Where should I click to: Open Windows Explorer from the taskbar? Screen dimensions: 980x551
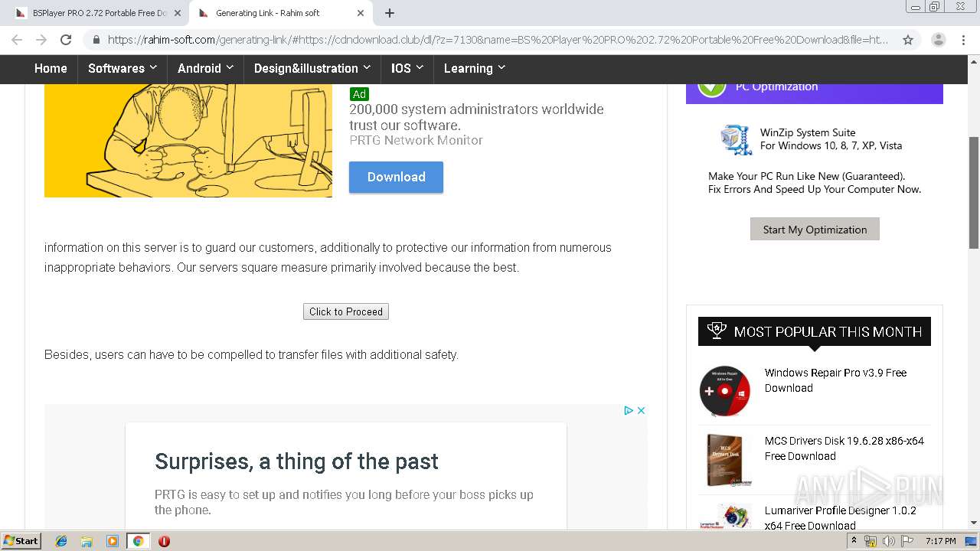tap(87, 541)
